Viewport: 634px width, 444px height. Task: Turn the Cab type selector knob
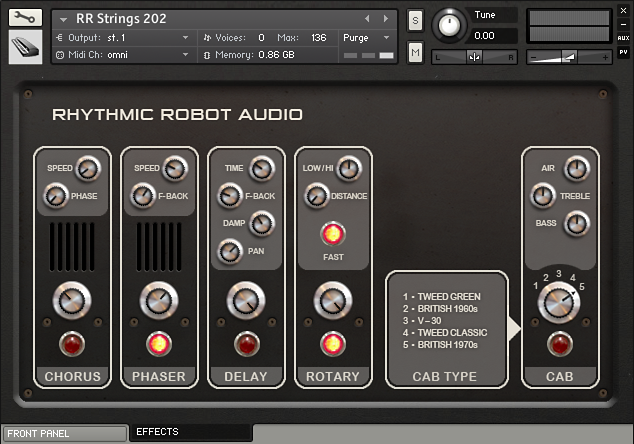point(559,303)
